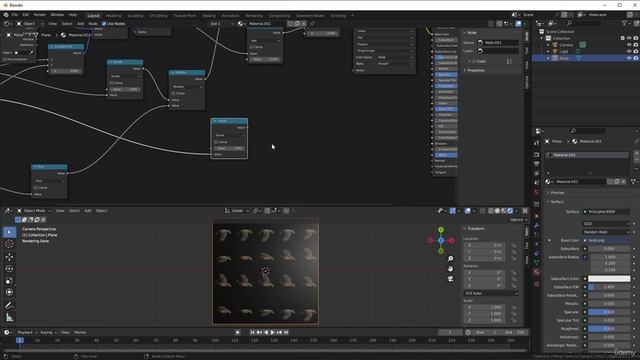Screen dimensions: 640x360
Task: Select the Annotate tool in viewport toolbar
Action: click(x=9, y=305)
